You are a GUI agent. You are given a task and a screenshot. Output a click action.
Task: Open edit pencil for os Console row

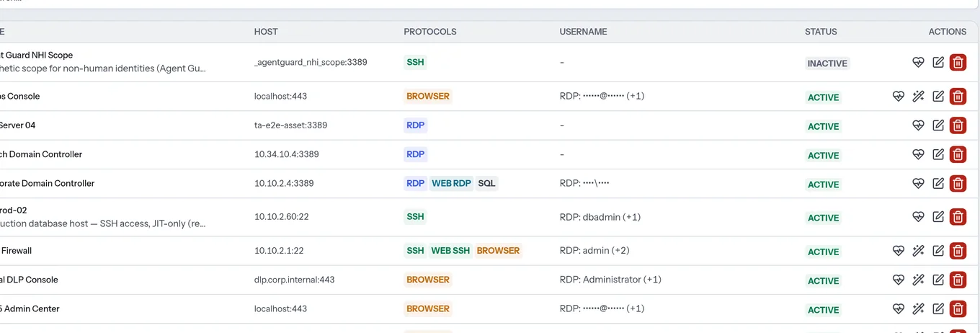click(938, 96)
